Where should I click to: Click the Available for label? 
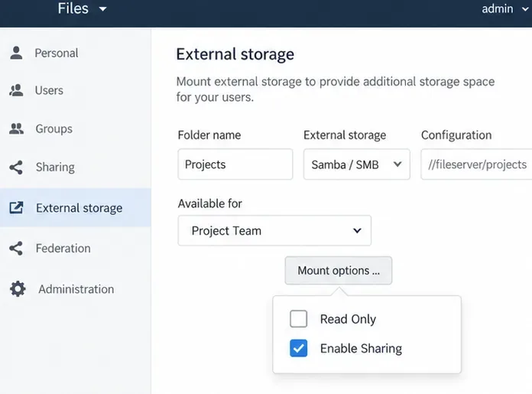coord(209,204)
